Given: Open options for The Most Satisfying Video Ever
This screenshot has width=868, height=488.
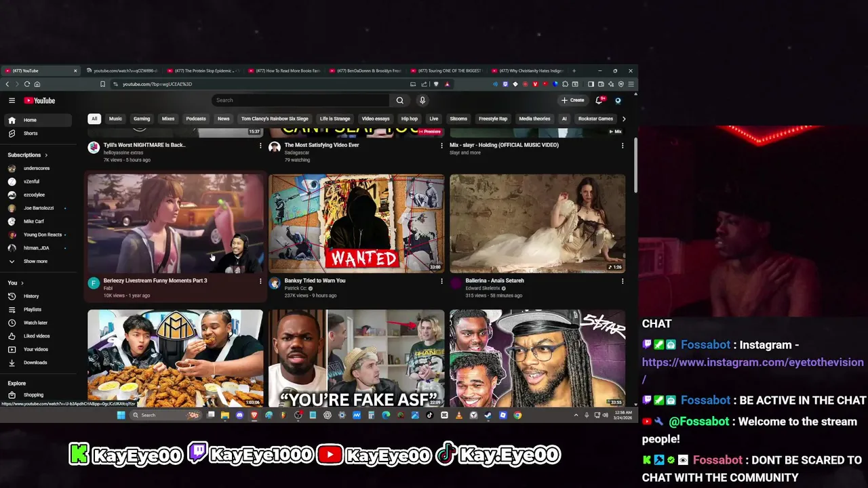Looking at the screenshot, I should 441,145.
